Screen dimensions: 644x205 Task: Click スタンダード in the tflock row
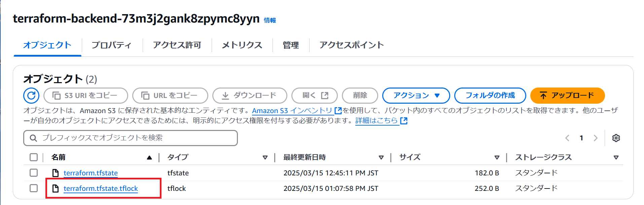tap(536, 189)
